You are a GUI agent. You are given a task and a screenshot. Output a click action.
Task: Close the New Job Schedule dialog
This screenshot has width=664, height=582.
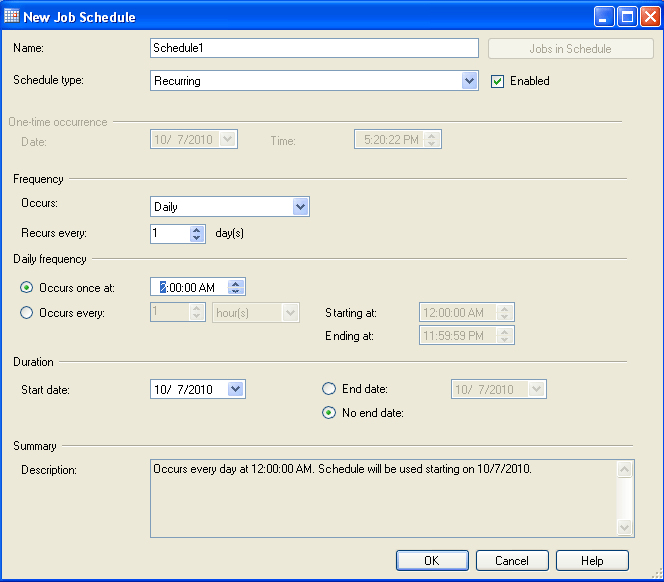(x=650, y=17)
